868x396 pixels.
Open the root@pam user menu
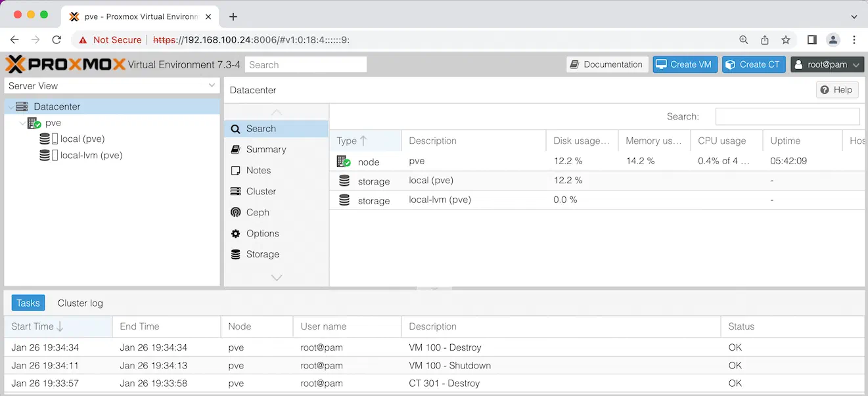tap(827, 64)
